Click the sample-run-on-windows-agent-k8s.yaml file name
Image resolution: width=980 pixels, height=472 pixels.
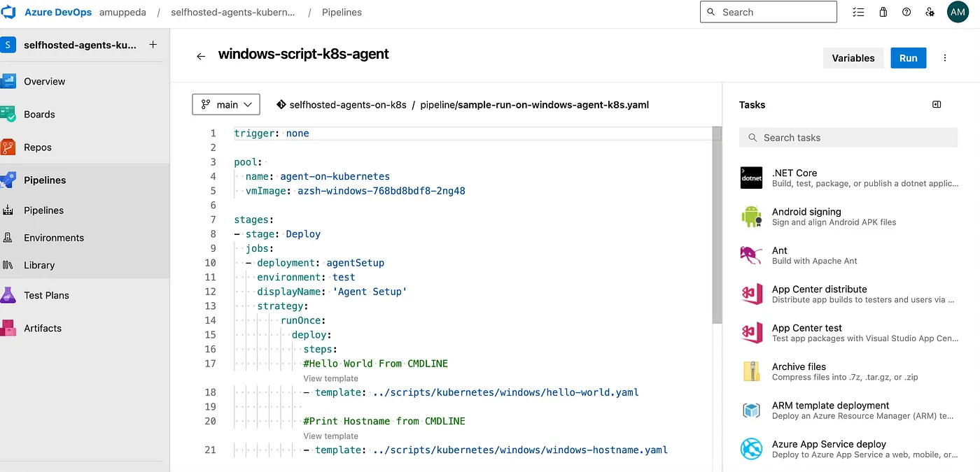(x=553, y=105)
